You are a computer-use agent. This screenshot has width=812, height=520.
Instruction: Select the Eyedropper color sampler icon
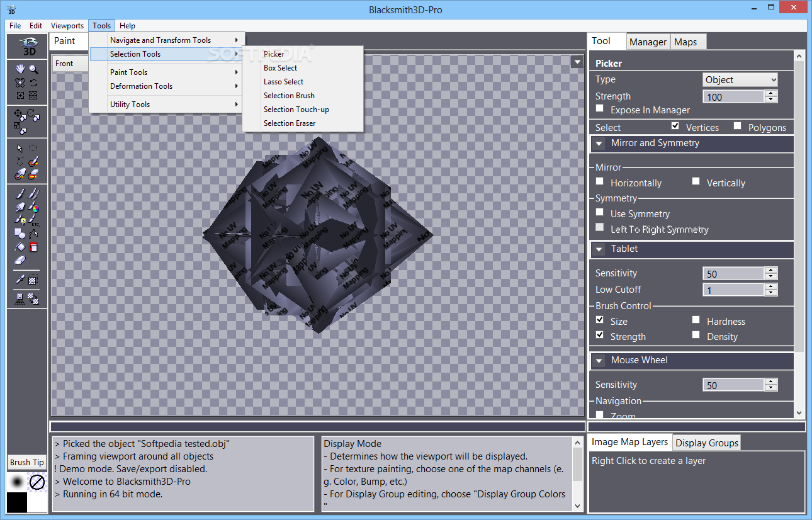tap(20, 280)
